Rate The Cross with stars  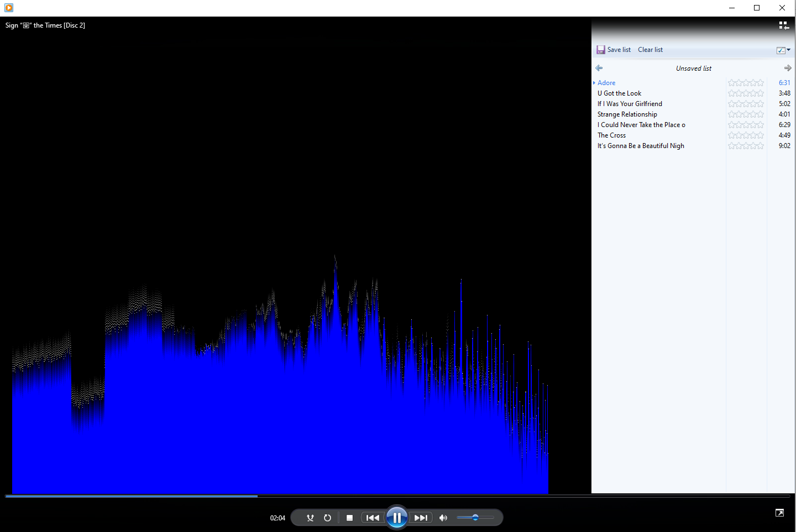[x=746, y=135]
